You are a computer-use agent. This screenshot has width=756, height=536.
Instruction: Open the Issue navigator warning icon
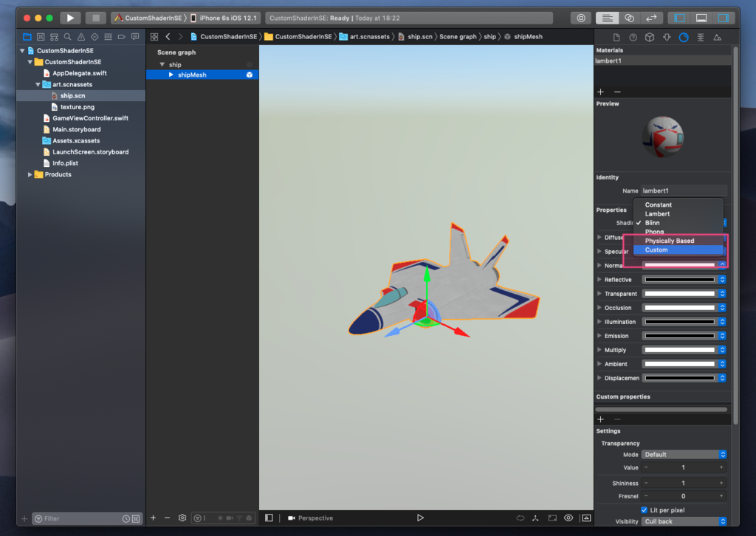tap(81, 37)
